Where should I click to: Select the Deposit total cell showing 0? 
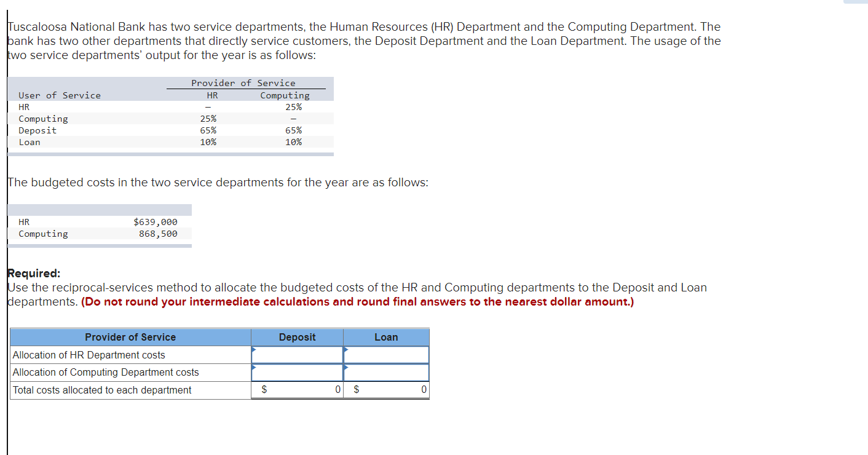click(297, 390)
